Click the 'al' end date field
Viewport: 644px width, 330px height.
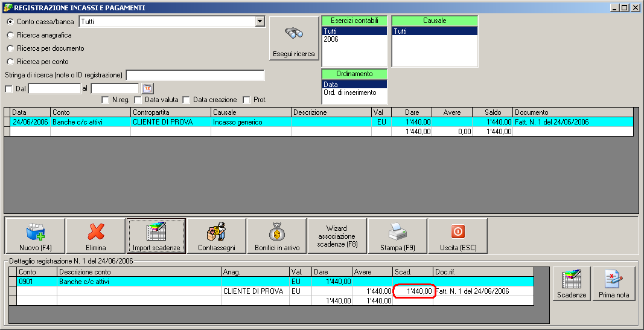click(x=115, y=88)
